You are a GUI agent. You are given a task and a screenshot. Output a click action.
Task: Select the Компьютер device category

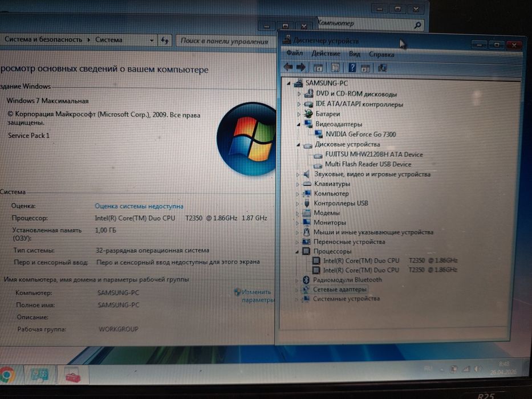(x=331, y=193)
